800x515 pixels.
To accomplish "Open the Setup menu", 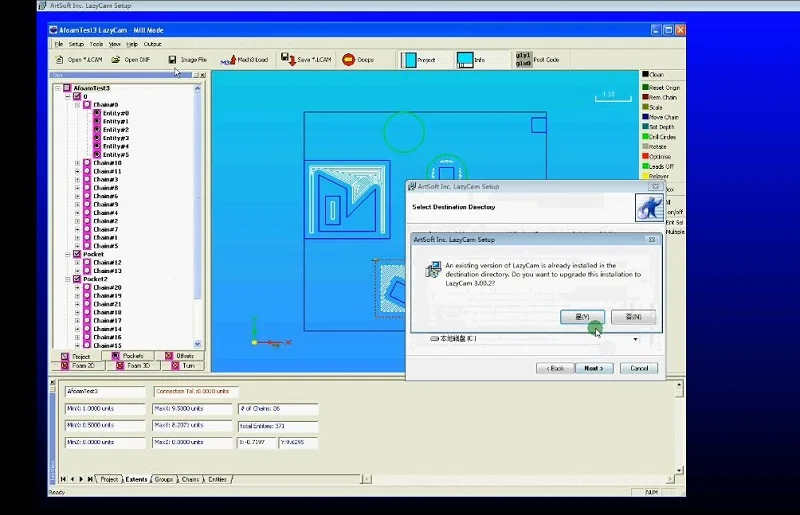I will tap(76, 44).
